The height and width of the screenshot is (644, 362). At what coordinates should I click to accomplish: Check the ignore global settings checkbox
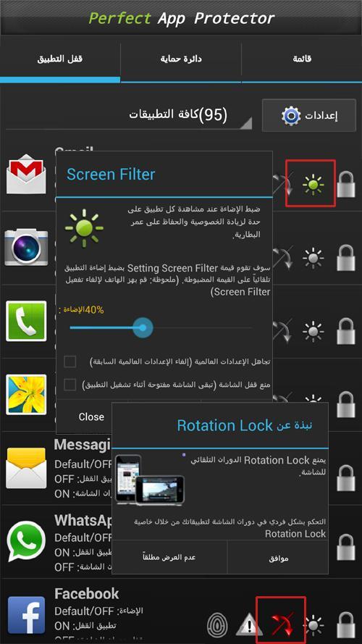[x=70, y=361]
